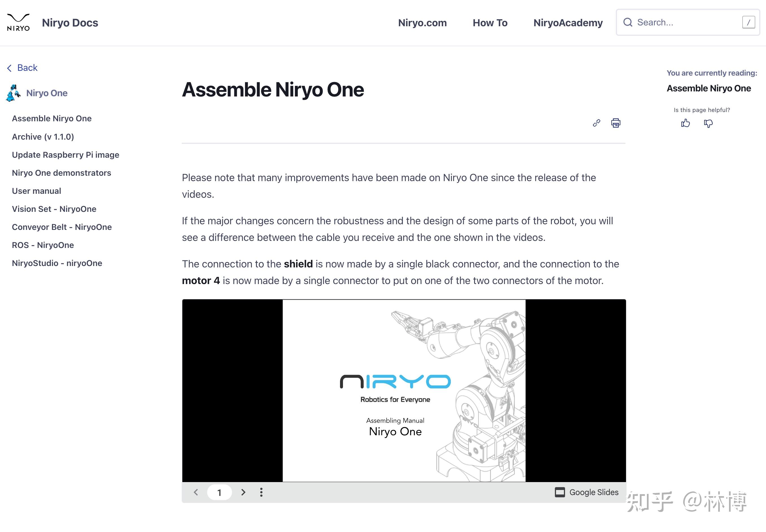Click the Niryo logo icon

pyautogui.click(x=18, y=22)
